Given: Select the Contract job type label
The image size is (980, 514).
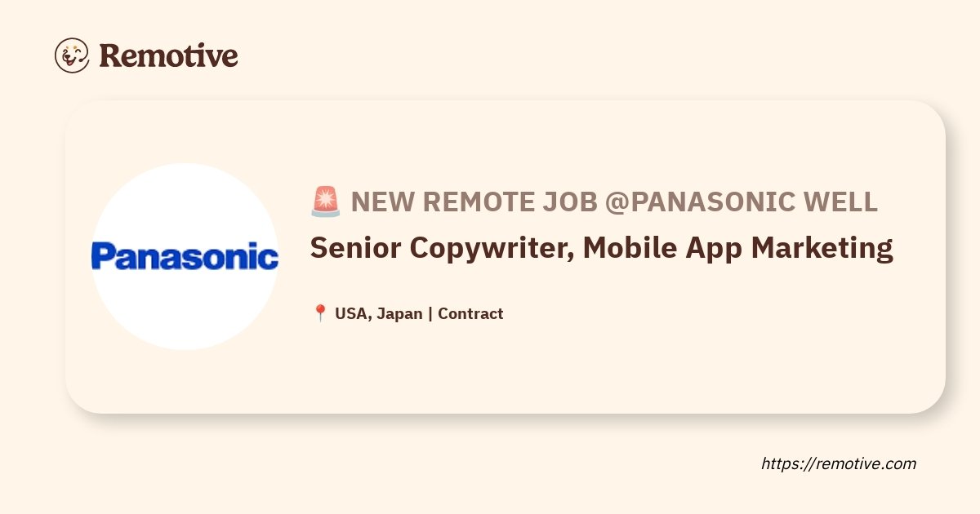Looking at the screenshot, I should point(470,313).
